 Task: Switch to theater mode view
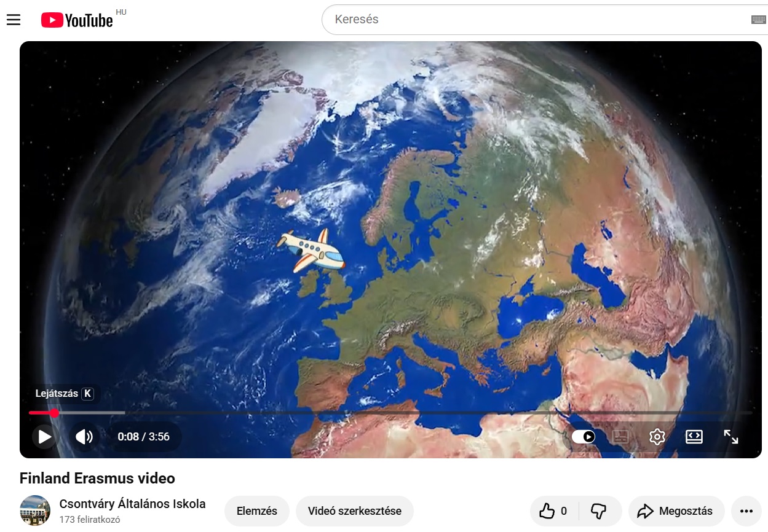[x=694, y=437]
